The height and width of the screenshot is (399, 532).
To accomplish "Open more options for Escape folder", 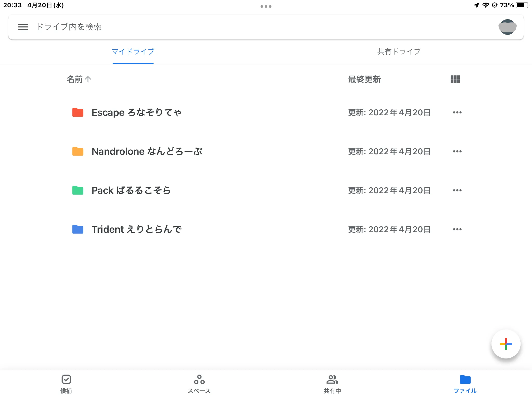I will click(457, 112).
